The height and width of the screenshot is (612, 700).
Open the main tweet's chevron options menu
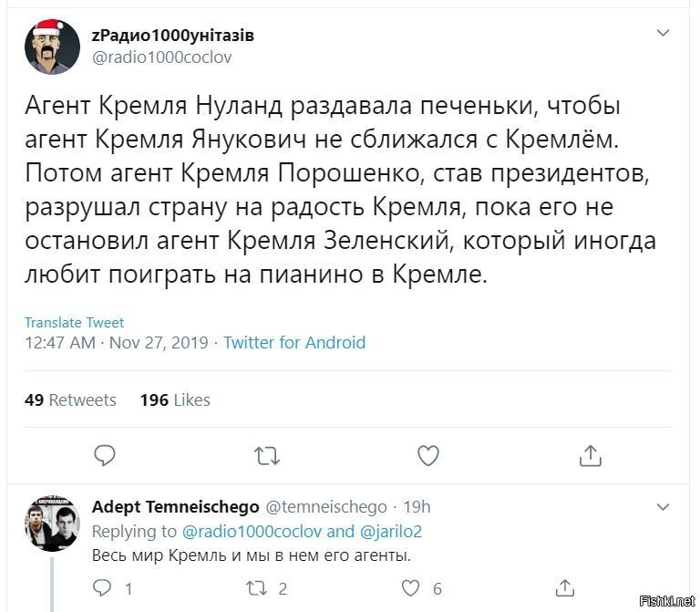[664, 33]
